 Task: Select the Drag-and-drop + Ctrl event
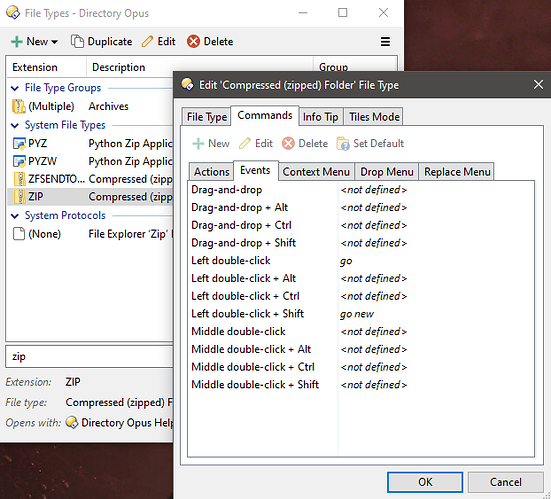(361, 225)
